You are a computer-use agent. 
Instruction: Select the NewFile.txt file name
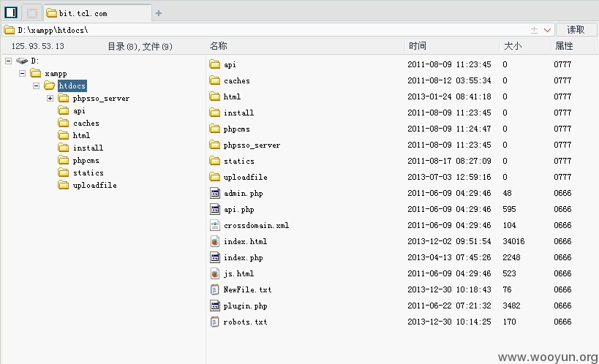tap(247, 289)
